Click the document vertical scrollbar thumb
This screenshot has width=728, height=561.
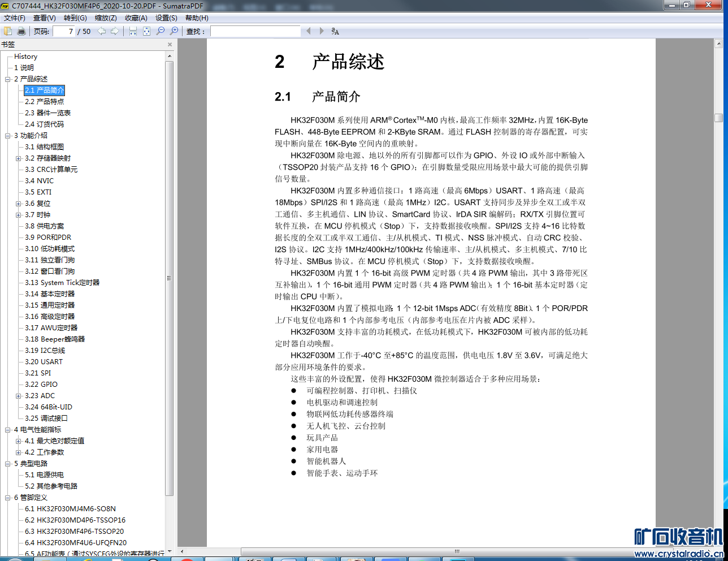[719, 118]
